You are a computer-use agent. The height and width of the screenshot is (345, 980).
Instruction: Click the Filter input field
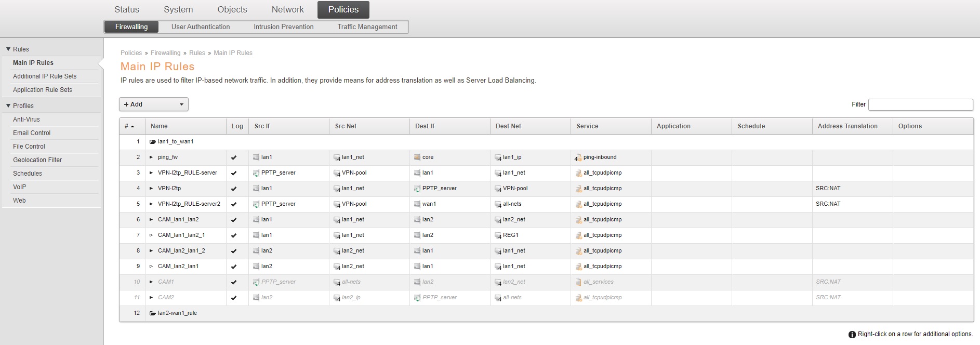(920, 104)
